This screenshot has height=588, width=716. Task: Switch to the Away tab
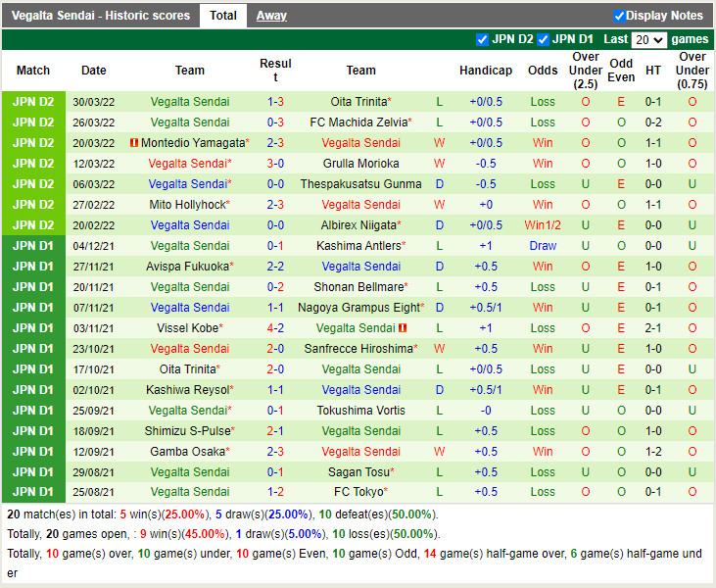271,16
